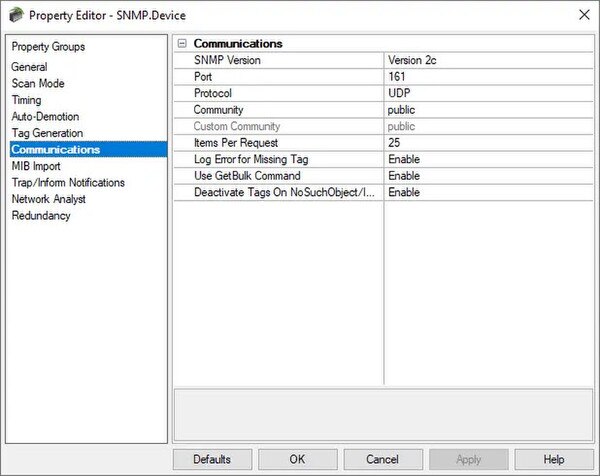Switch to the Timing property group
This screenshot has height=476, width=600.
click(x=26, y=100)
